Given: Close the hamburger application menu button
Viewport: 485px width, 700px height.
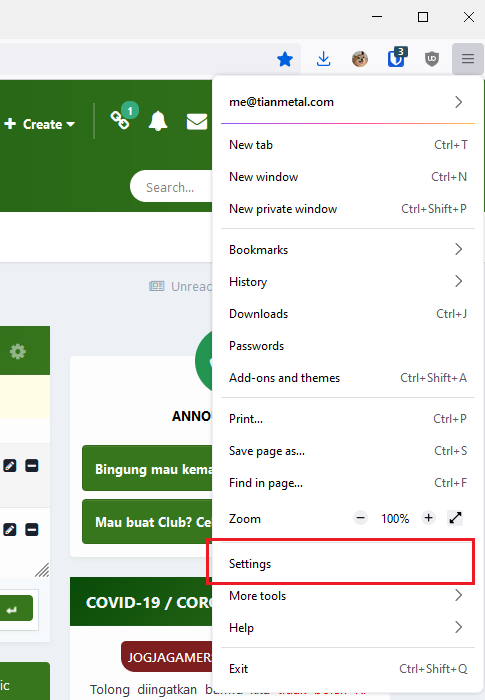Looking at the screenshot, I should click(x=468, y=58).
